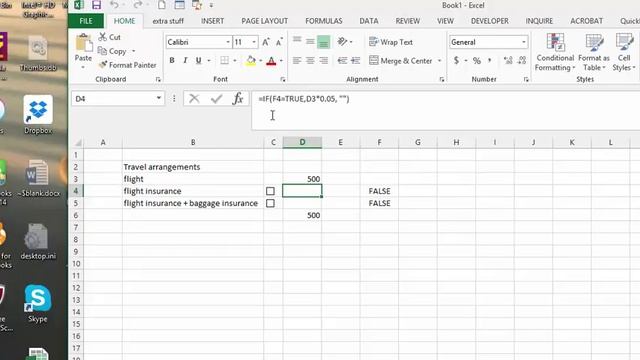The image size is (640, 360).
Task: Center cell text horizontally
Action: 310,60
